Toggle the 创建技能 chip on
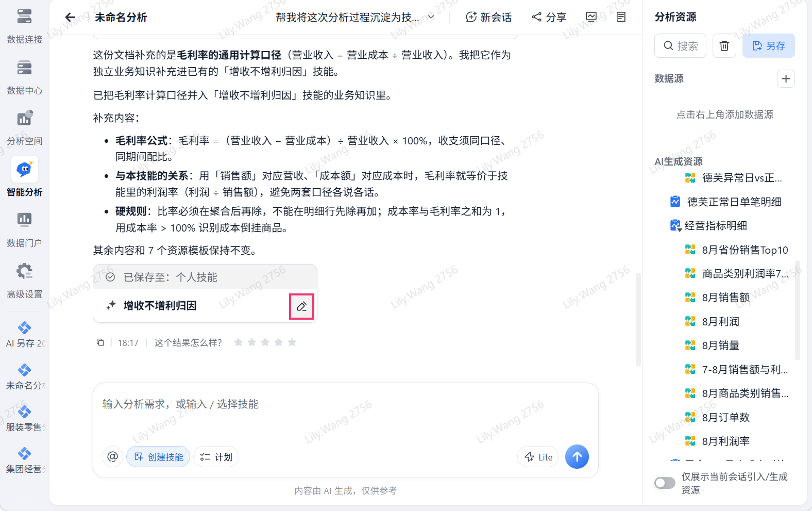The width and height of the screenshot is (812, 511). pyautogui.click(x=159, y=457)
